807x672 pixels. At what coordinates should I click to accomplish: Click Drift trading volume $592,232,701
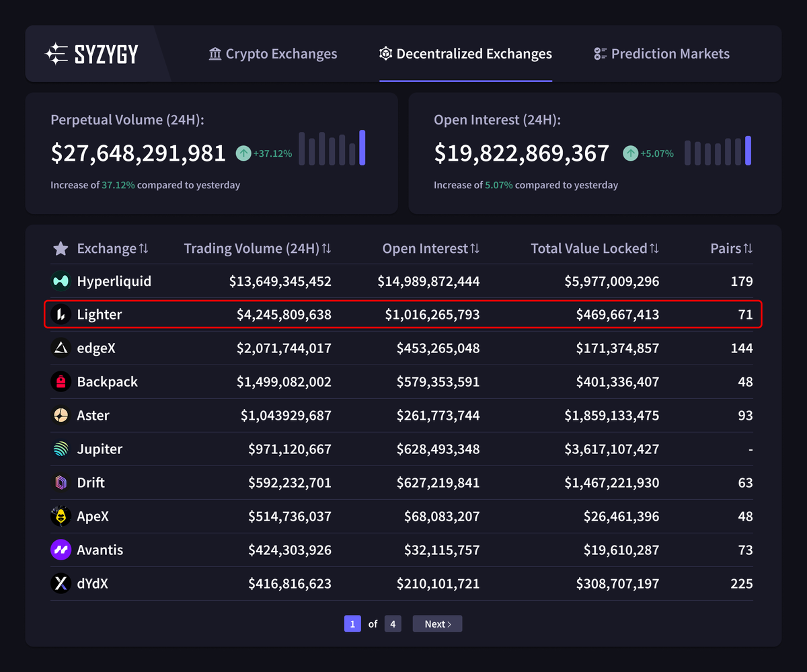click(x=290, y=482)
